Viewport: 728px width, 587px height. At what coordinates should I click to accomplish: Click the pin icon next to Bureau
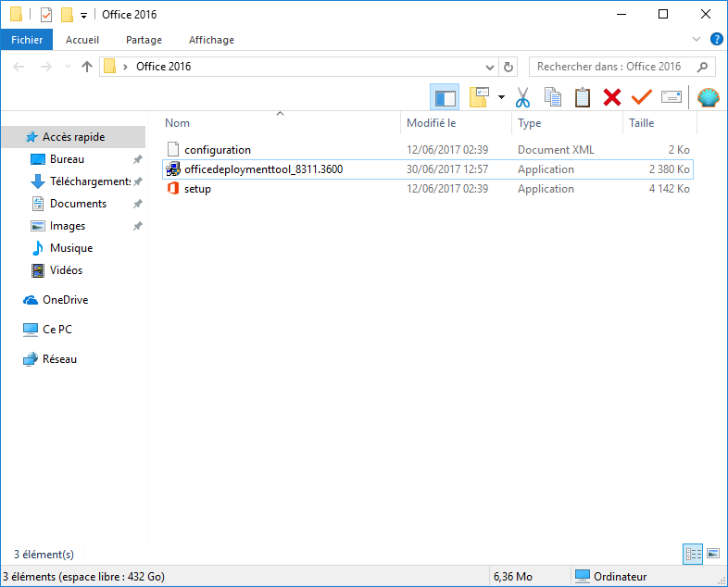point(138,159)
